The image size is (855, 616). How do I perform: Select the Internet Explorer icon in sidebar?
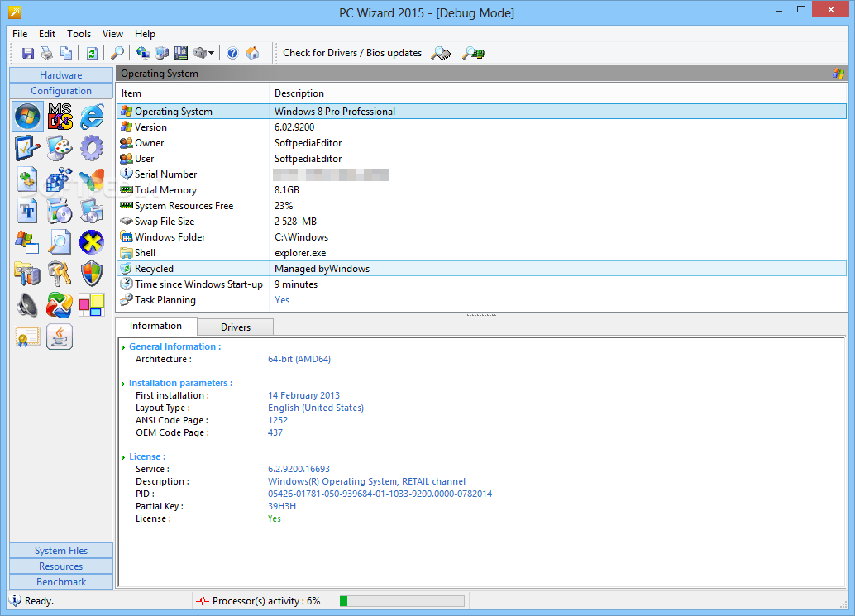(92, 116)
